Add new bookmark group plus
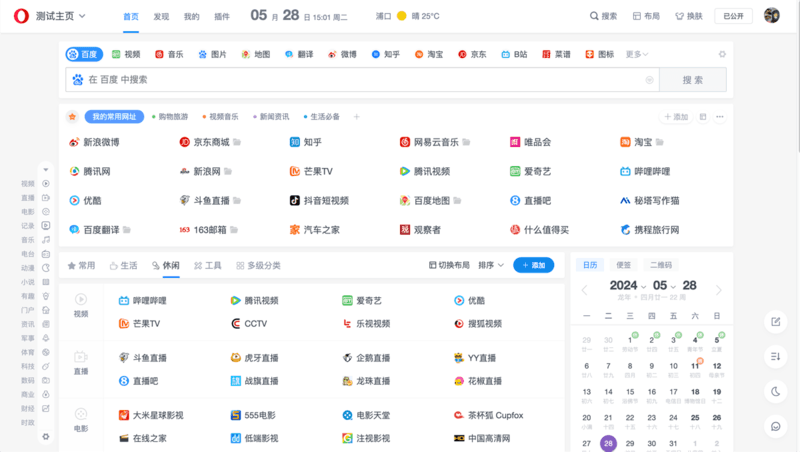The width and height of the screenshot is (800, 452). click(357, 117)
